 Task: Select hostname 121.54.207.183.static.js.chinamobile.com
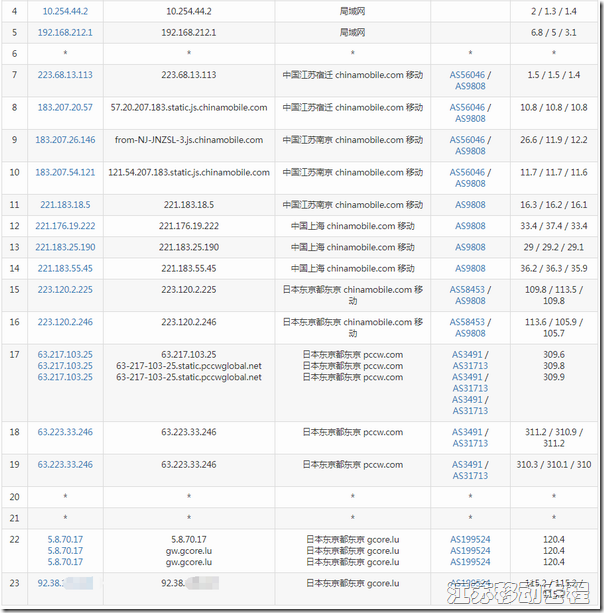click(189, 172)
